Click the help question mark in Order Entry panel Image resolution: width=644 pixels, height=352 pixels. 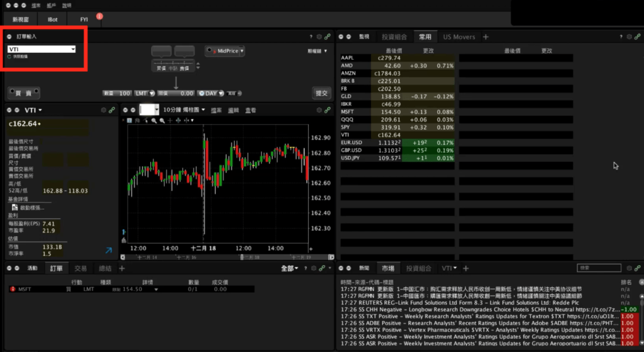pyautogui.click(x=311, y=37)
